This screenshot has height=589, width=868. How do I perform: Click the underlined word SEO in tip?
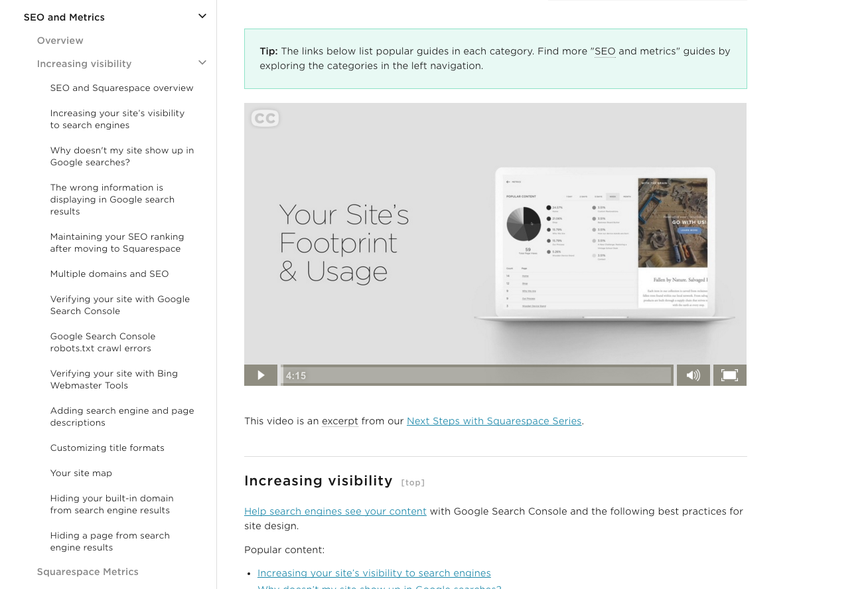(605, 51)
